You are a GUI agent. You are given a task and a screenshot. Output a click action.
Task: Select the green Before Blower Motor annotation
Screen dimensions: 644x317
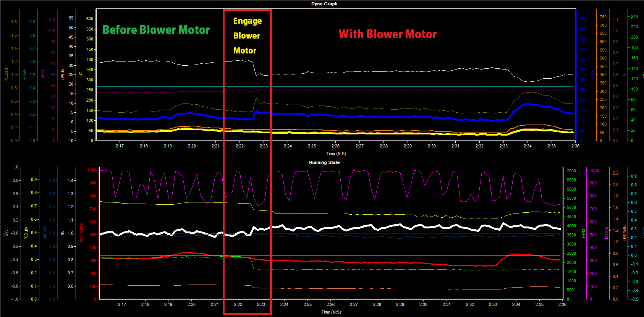[x=156, y=30]
